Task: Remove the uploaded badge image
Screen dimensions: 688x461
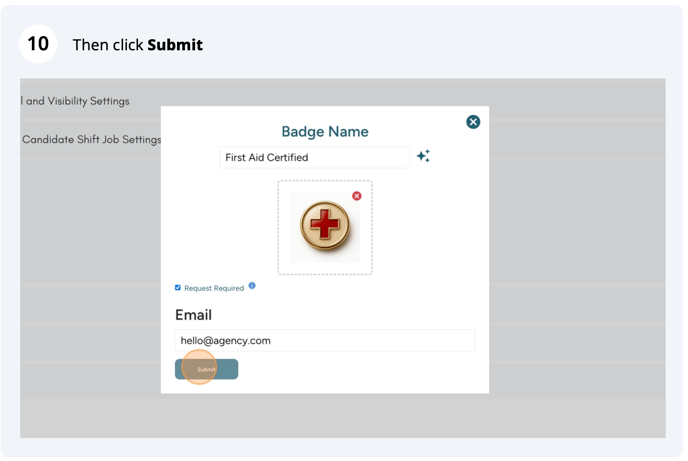Action: [357, 196]
